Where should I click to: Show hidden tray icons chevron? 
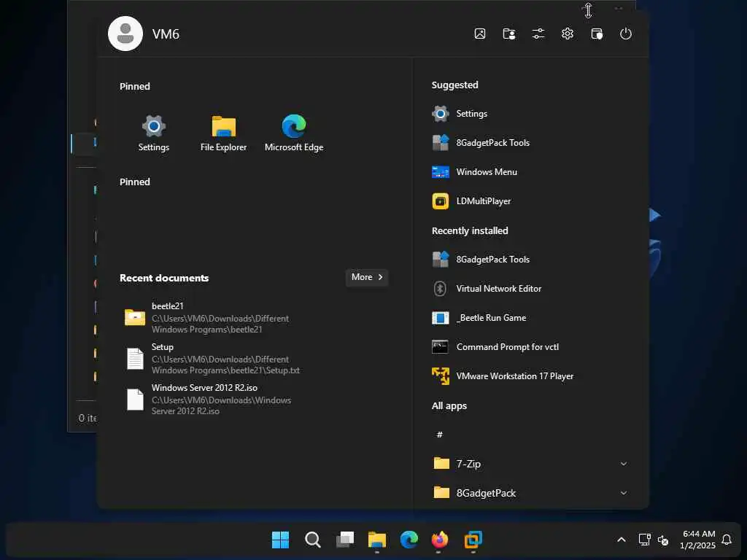(622, 540)
